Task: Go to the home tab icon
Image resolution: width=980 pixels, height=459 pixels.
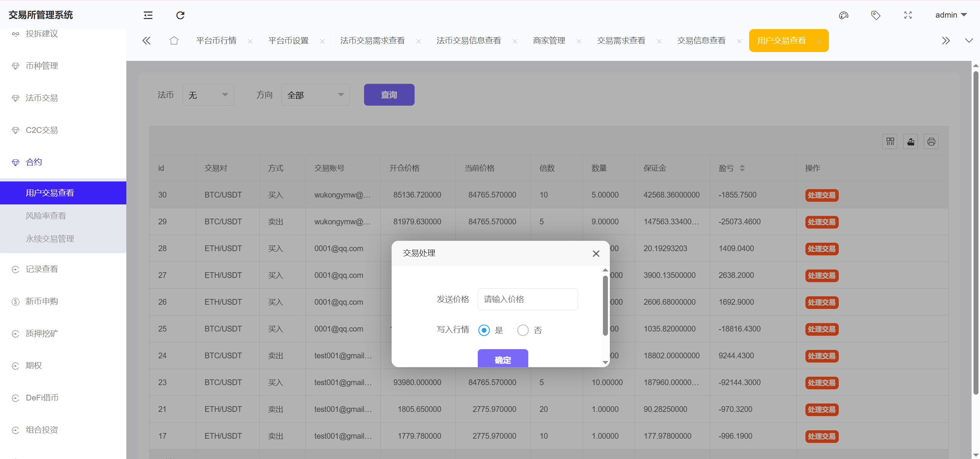Action: point(174,41)
